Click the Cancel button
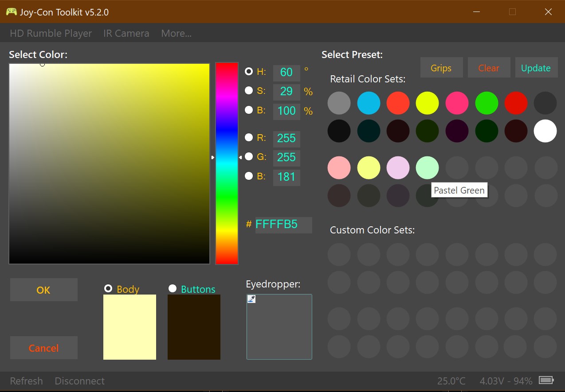565x392 pixels. click(x=43, y=348)
